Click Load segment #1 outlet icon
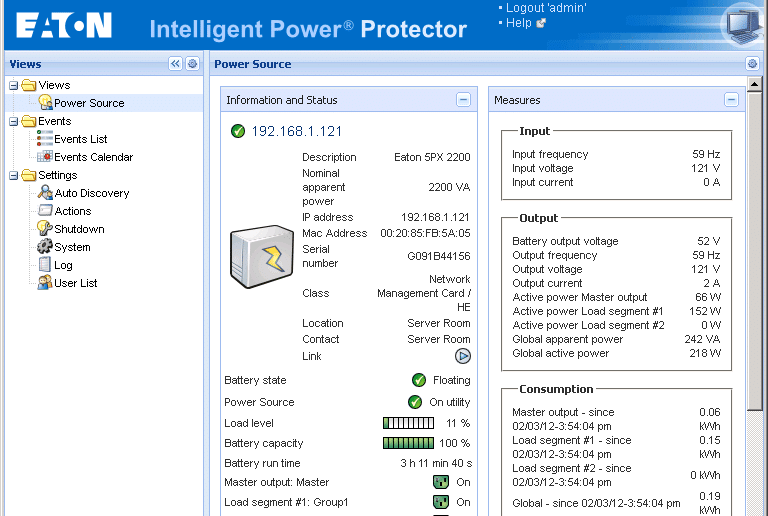 441,502
